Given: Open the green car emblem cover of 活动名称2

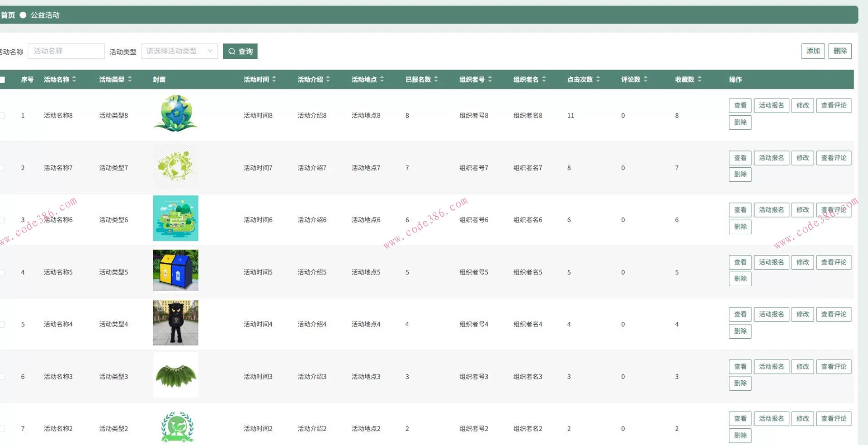Looking at the screenshot, I should (177, 426).
